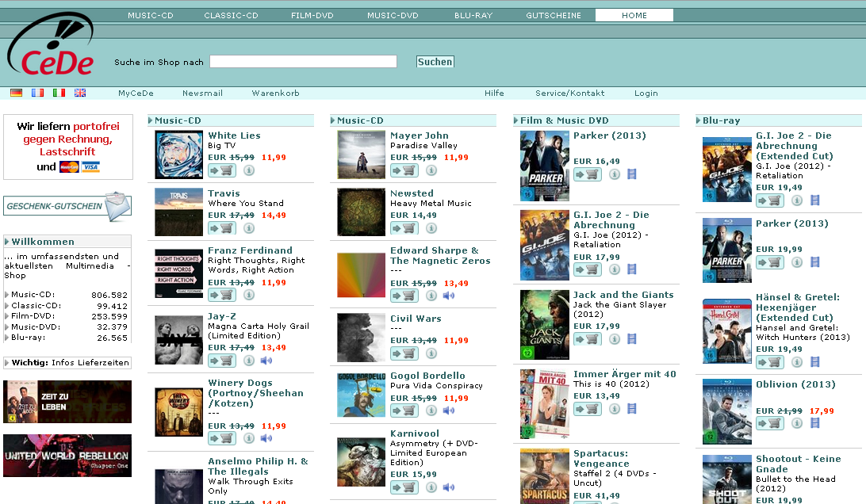Click the Suchen search button
Image resolution: width=866 pixels, height=504 pixels.
(435, 62)
